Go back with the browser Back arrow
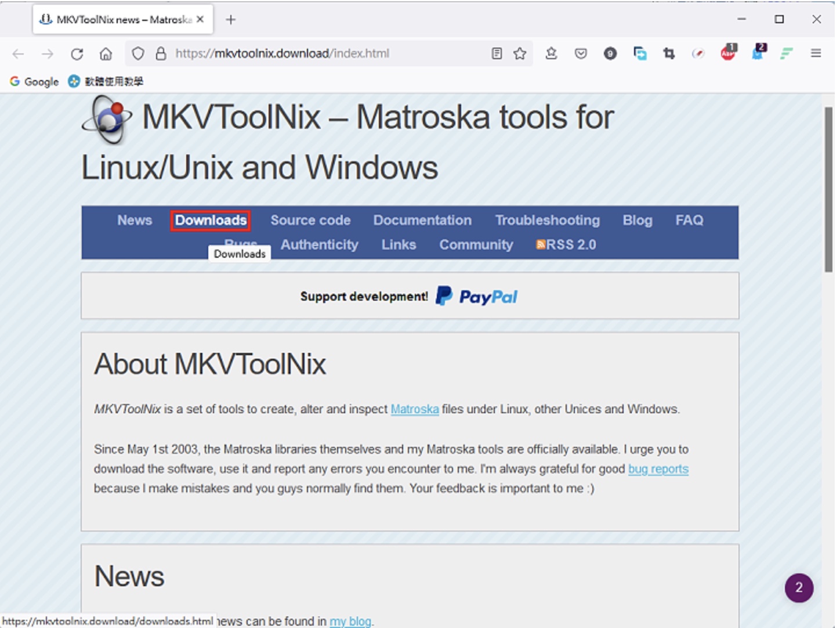 tap(18, 54)
